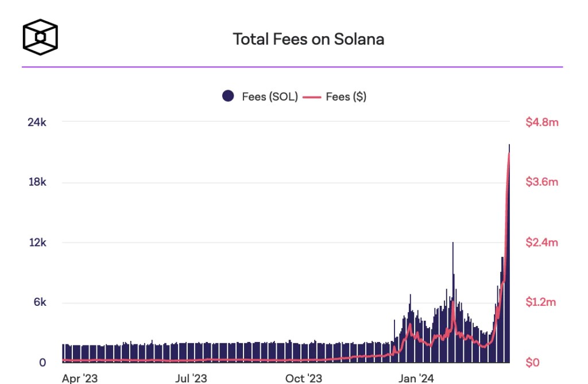Viewport: 588px width, 384px height.
Task: Click the $4.8m right axis label
Action: [x=542, y=122]
